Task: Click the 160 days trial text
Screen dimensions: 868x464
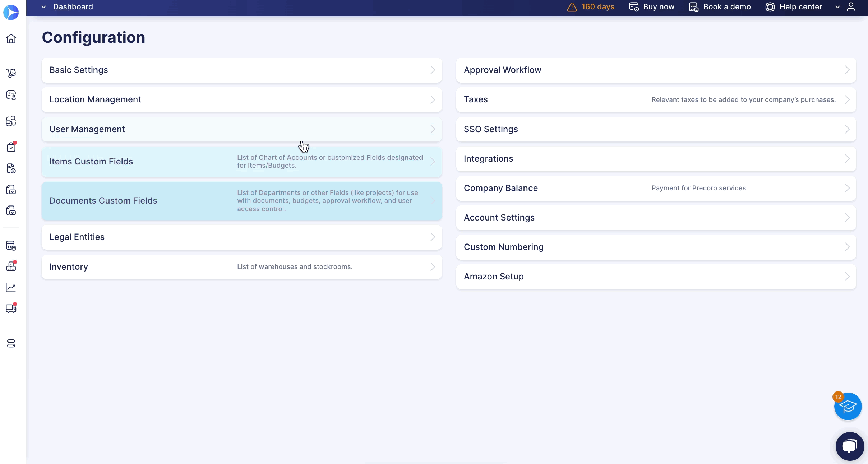Action: (598, 7)
